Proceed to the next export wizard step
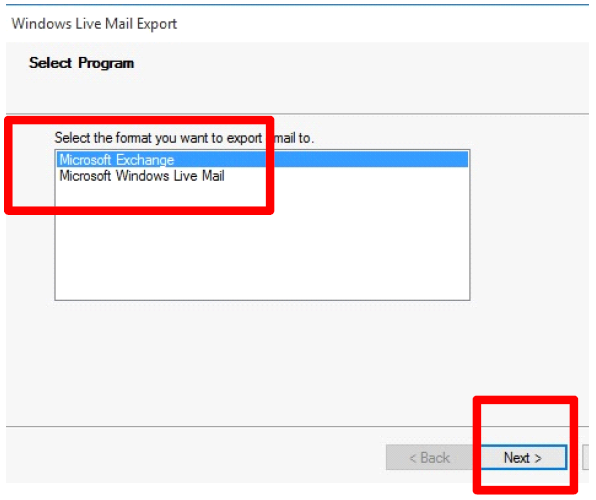Image resolution: width=596 pixels, height=500 pixels. coord(523,457)
